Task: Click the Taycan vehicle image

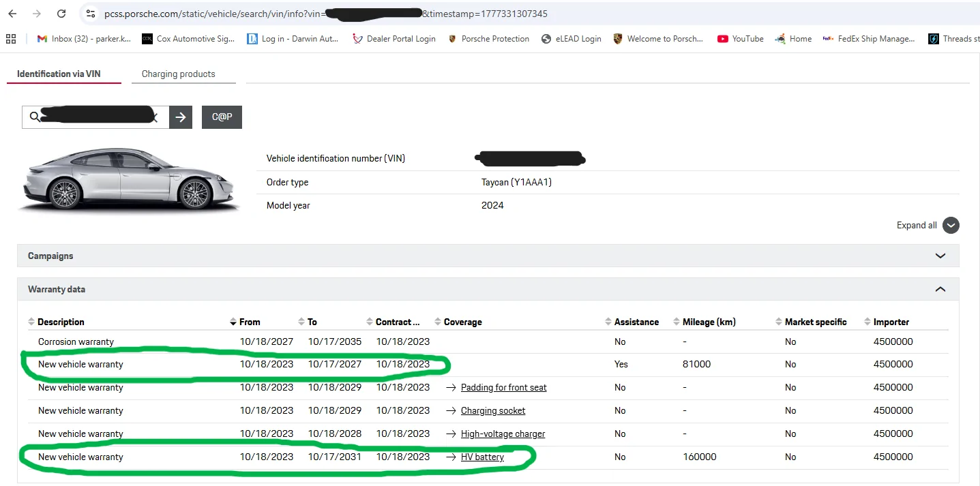Action: click(129, 179)
